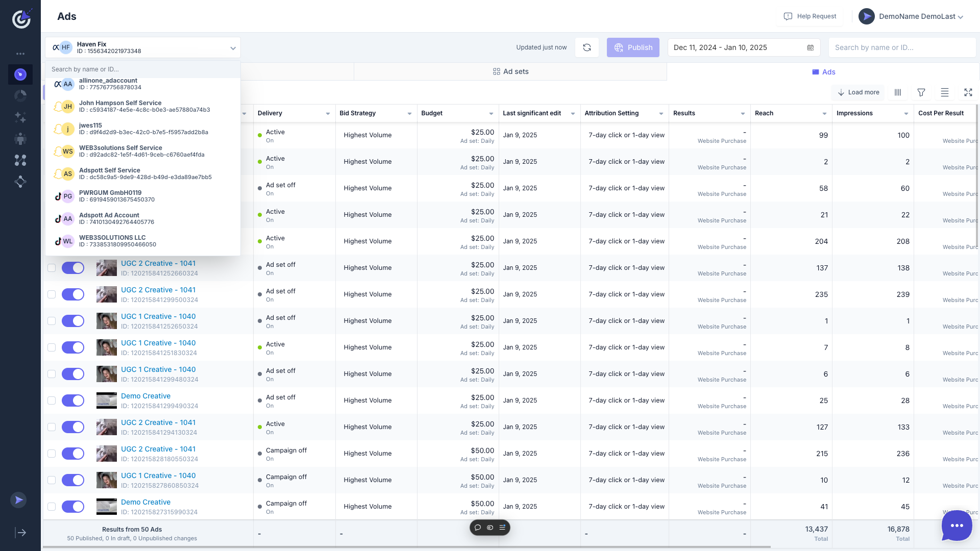Open Reach column menu
Image resolution: width=980 pixels, height=551 pixels.
pos(824,113)
